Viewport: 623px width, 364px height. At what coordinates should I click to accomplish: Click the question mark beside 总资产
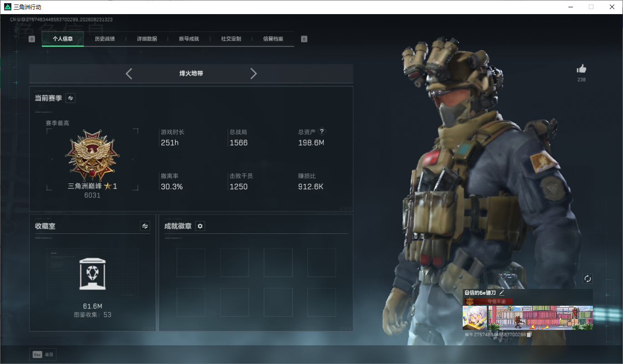[x=322, y=131]
